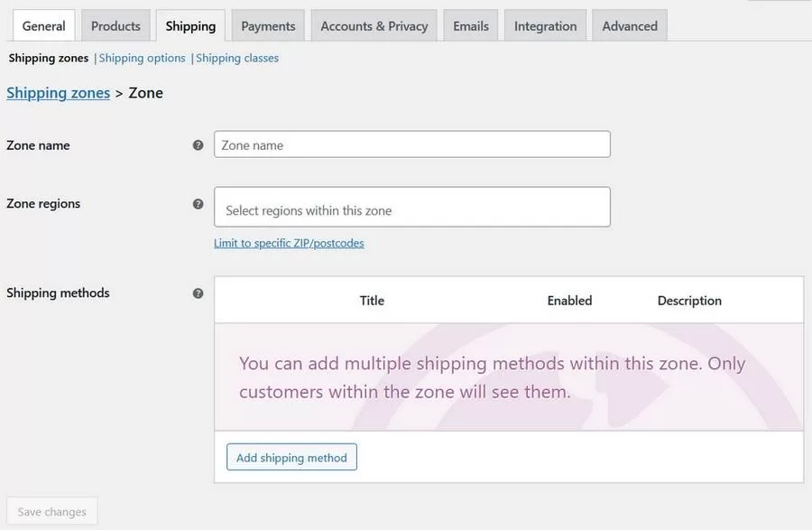Click the Save changes button
Image resolution: width=812 pixels, height=530 pixels.
(x=52, y=512)
